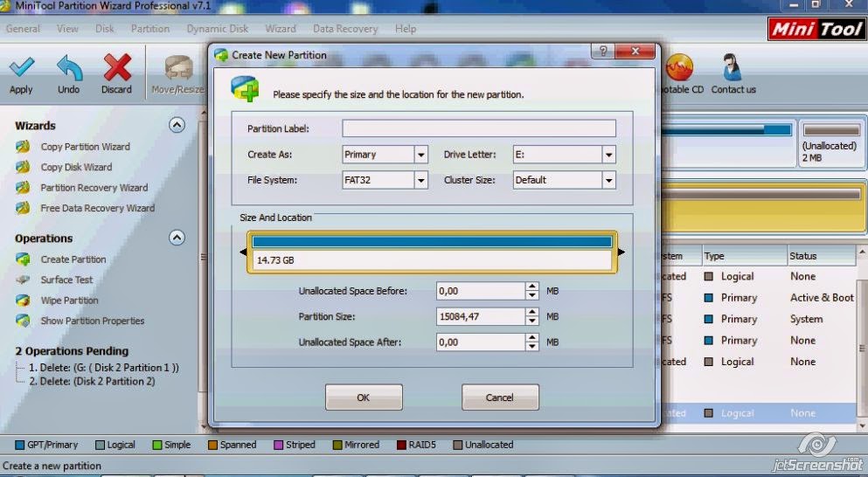Open the Drive Letter dropdown
Image resolution: width=868 pixels, height=477 pixels.
pos(609,155)
